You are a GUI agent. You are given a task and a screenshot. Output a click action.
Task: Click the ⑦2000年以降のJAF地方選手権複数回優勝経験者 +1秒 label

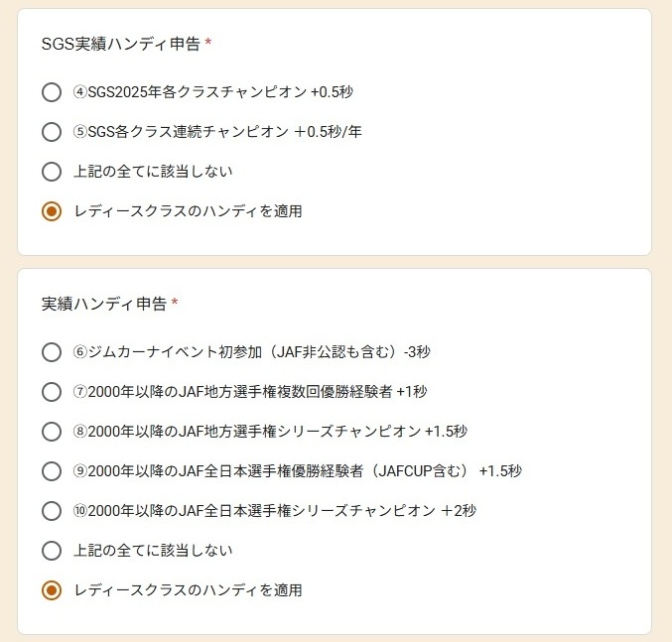pyautogui.click(x=250, y=392)
